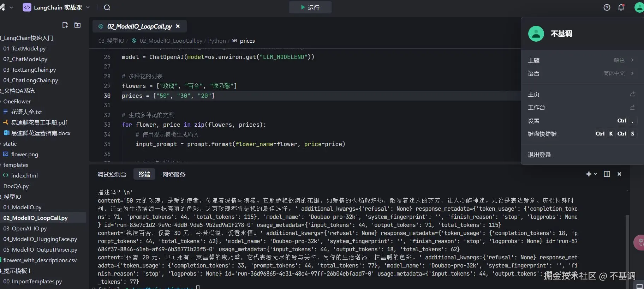The width and height of the screenshot is (644, 289).
Task: Expand the 语言 language submenu
Action: coord(632,73)
